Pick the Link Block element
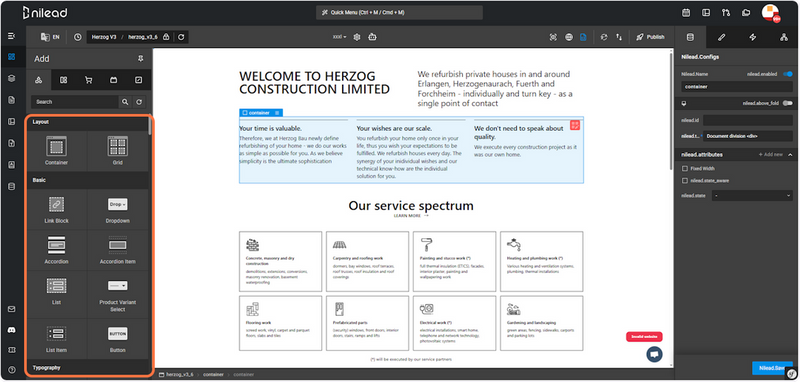The width and height of the screenshot is (800, 382). [x=57, y=209]
